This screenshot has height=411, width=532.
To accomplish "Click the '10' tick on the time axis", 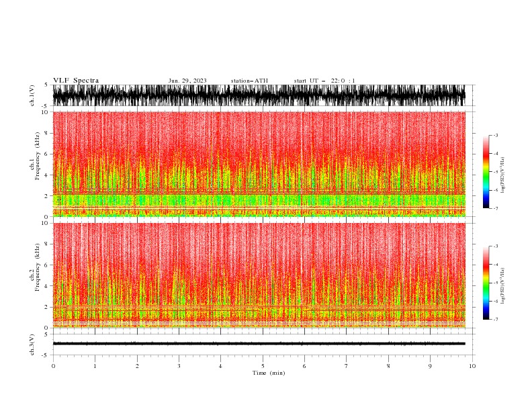I will [x=472, y=366].
